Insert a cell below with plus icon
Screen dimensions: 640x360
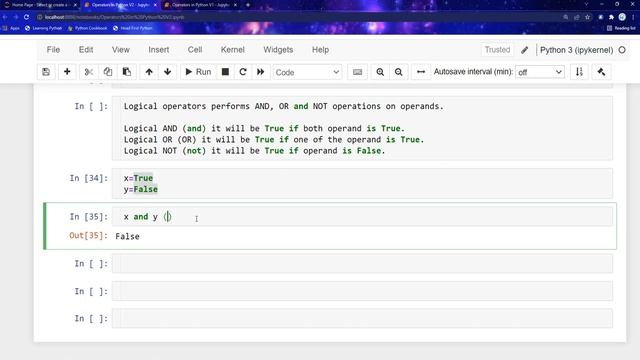pyautogui.click(x=67, y=72)
